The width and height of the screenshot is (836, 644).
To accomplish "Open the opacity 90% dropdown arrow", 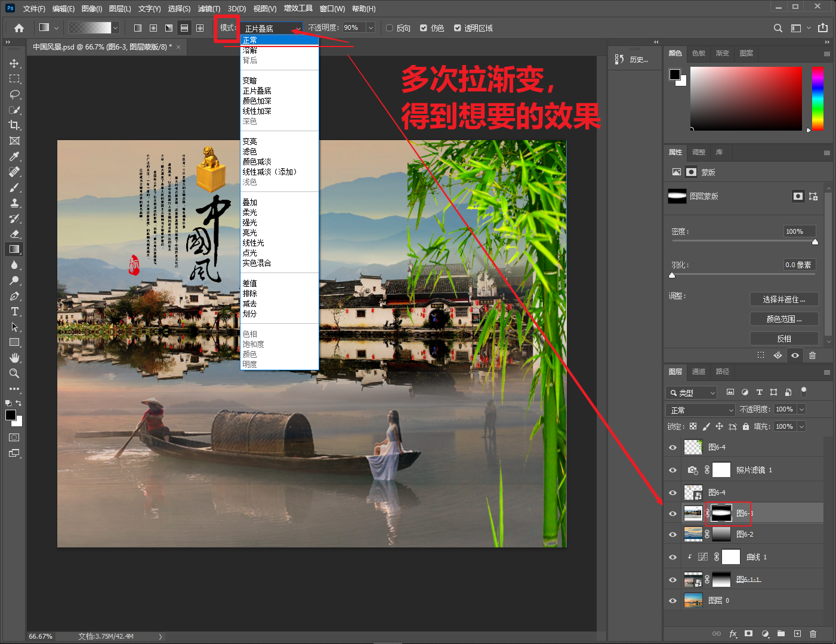I will coord(371,28).
